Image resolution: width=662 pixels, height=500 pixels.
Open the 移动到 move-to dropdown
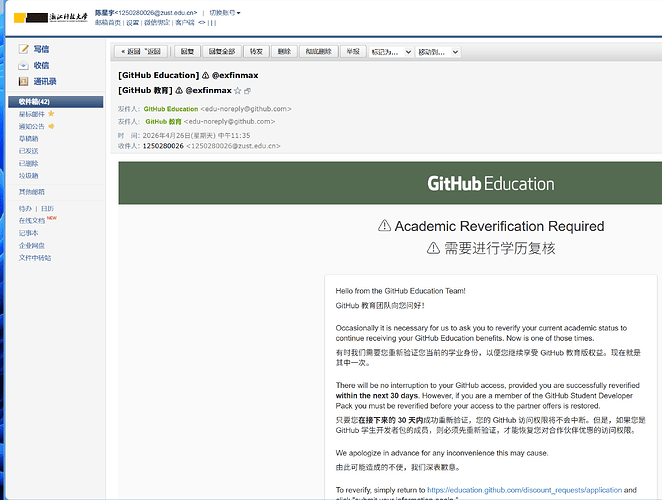tap(438, 52)
